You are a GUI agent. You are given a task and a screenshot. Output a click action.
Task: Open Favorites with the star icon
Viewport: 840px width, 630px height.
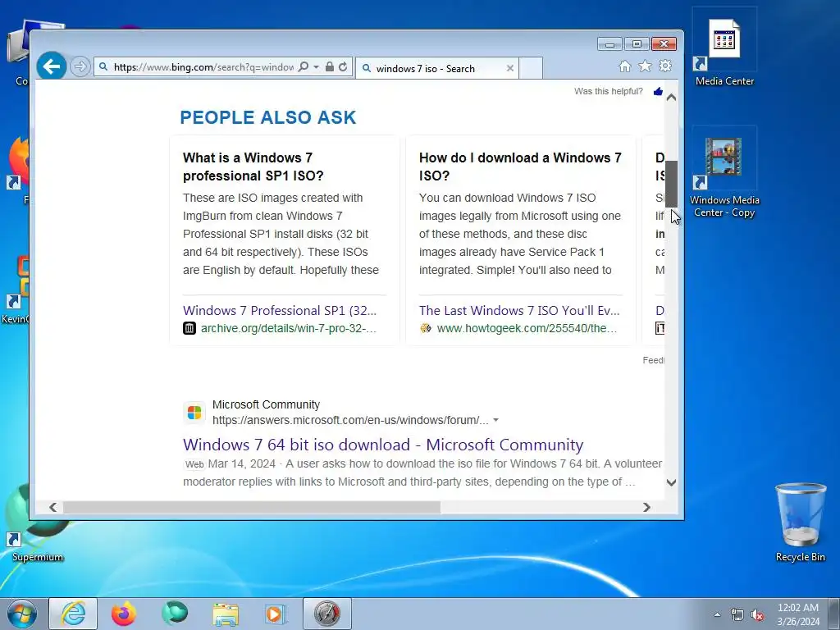pyautogui.click(x=645, y=66)
